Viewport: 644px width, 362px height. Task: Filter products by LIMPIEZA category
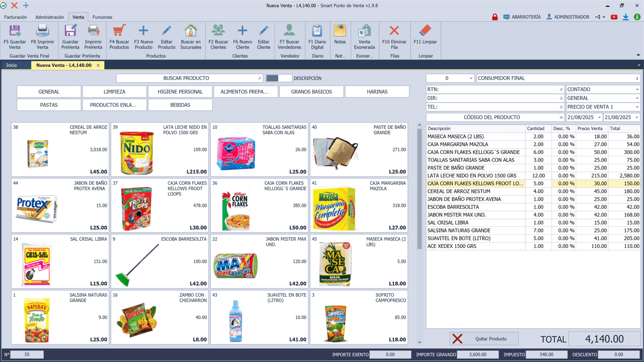tap(114, 92)
